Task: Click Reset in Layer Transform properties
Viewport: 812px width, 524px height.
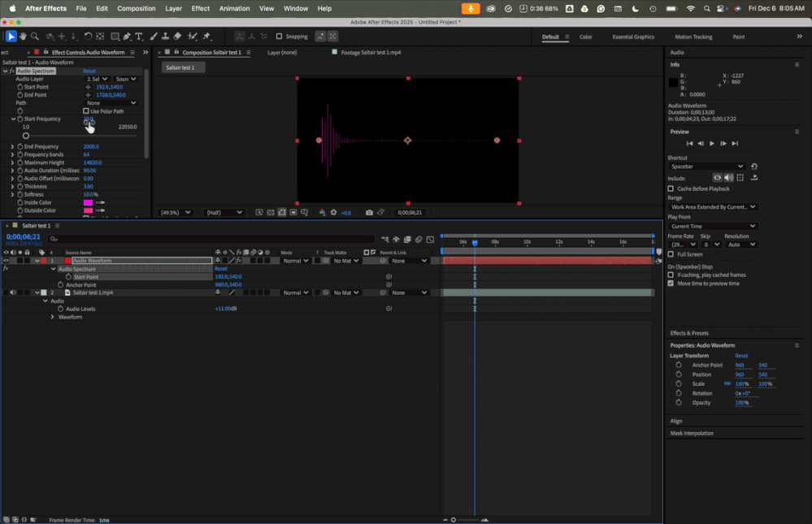Action: [x=741, y=356]
